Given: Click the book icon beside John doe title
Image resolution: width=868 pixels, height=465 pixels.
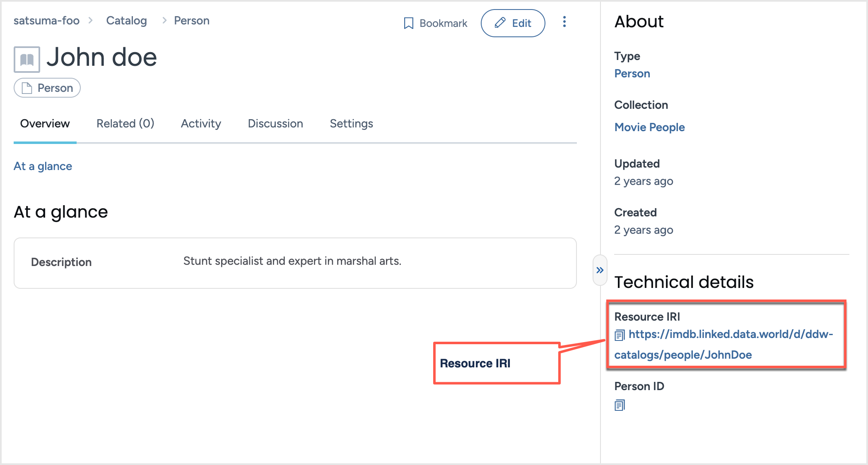Looking at the screenshot, I should pos(27,59).
